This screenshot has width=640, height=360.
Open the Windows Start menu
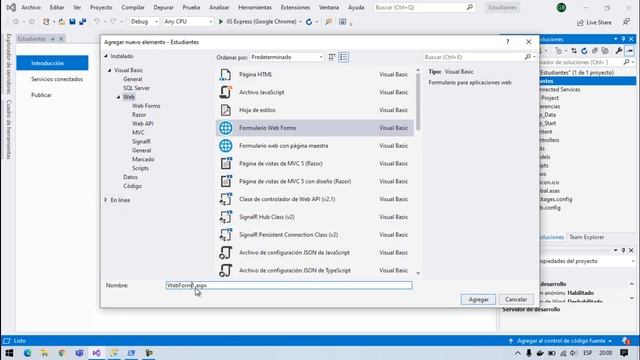(9, 353)
